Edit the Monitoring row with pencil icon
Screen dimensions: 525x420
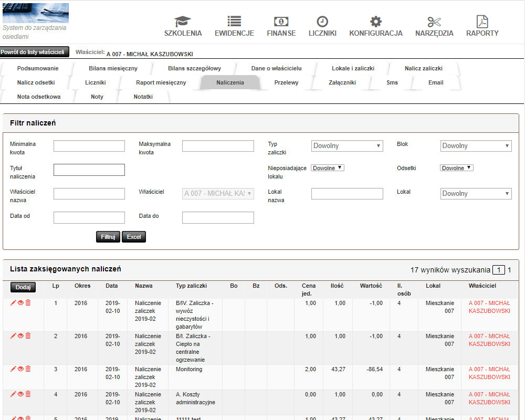pos(13,369)
